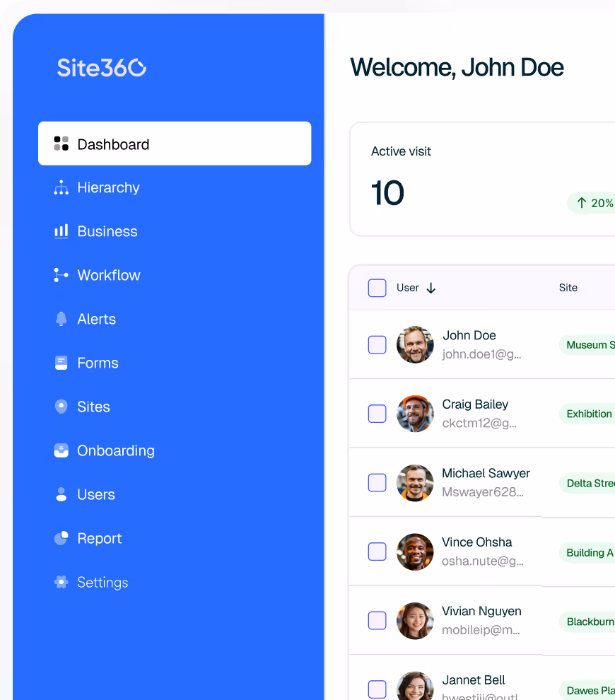Click the name Vince Ohsha
Image resolution: width=615 pixels, height=700 pixels.
476,542
